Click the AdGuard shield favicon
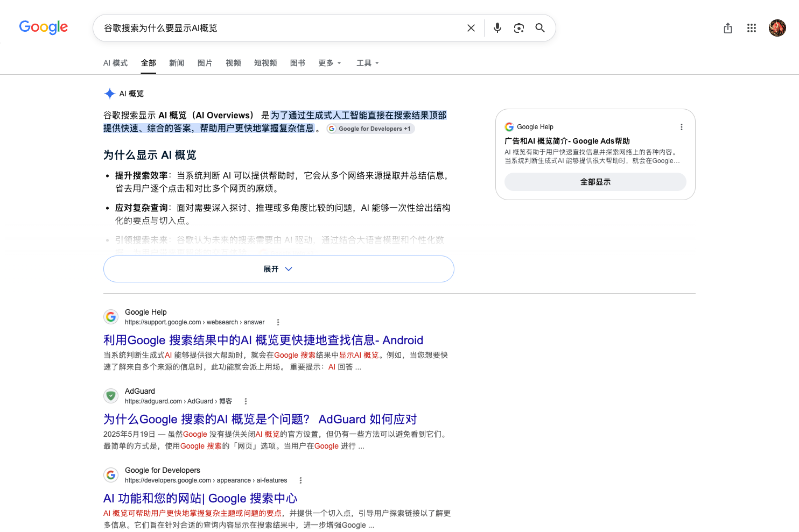This screenshot has height=532, width=799. point(111,396)
